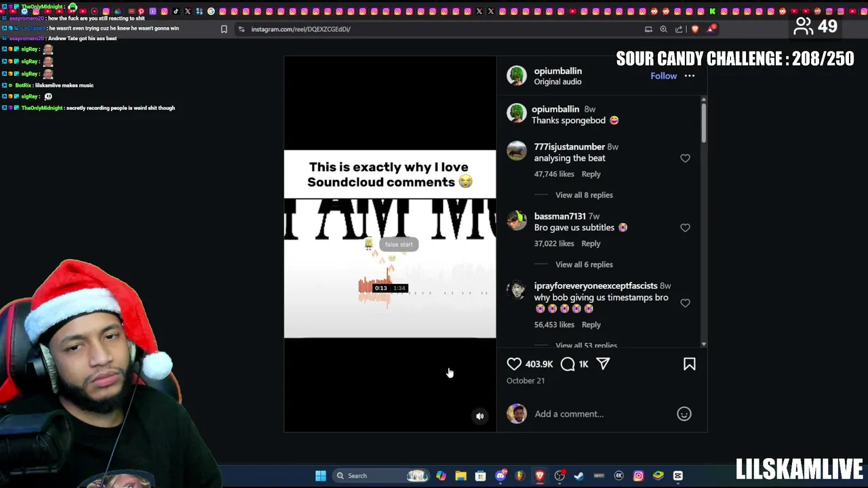The image size is (868, 488).
Task: Reply to 777isjustanumber's comment
Action: click(591, 174)
